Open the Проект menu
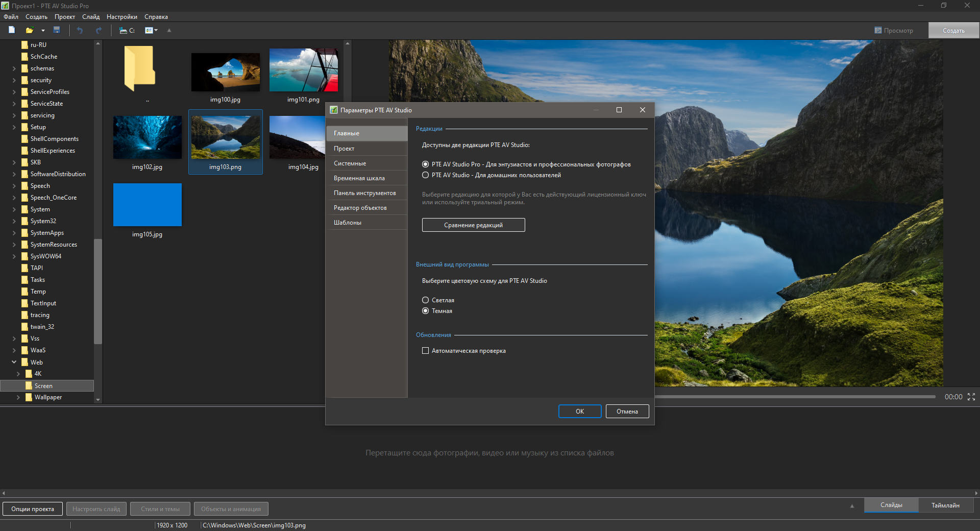This screenshot has height=531, width=980. 65,17
